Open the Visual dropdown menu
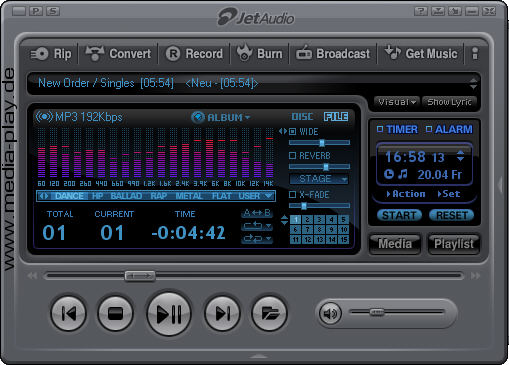The width and height of the screenshot is (509, 365). (x=397, y=102)
